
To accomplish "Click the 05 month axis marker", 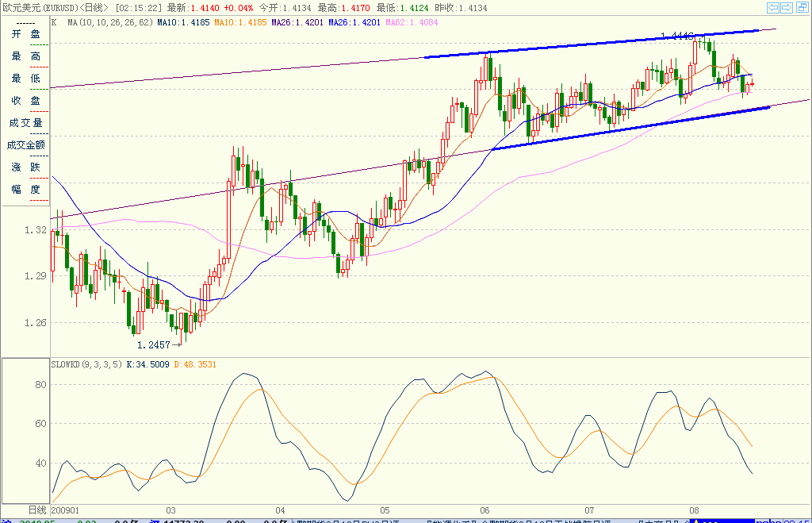I will tap(385, 510).
